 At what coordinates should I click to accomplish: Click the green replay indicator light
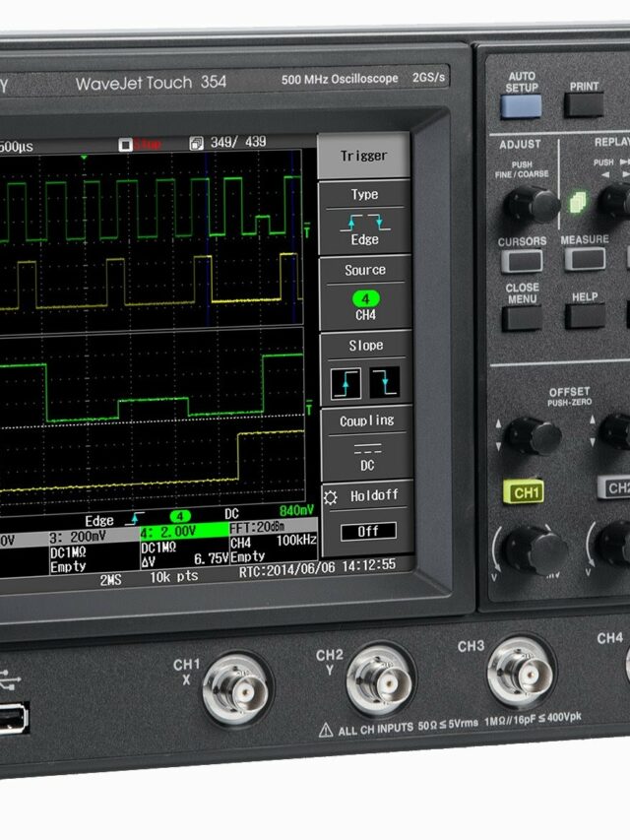pyautogui.click(x=577, y=203)
